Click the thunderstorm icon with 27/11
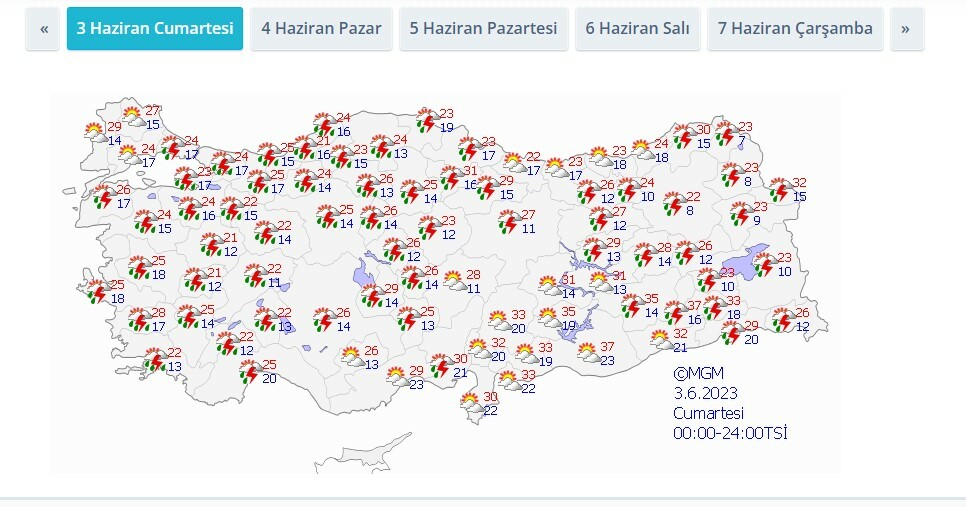The width and height of the screenshot is (966, 507). pos(509,221)
